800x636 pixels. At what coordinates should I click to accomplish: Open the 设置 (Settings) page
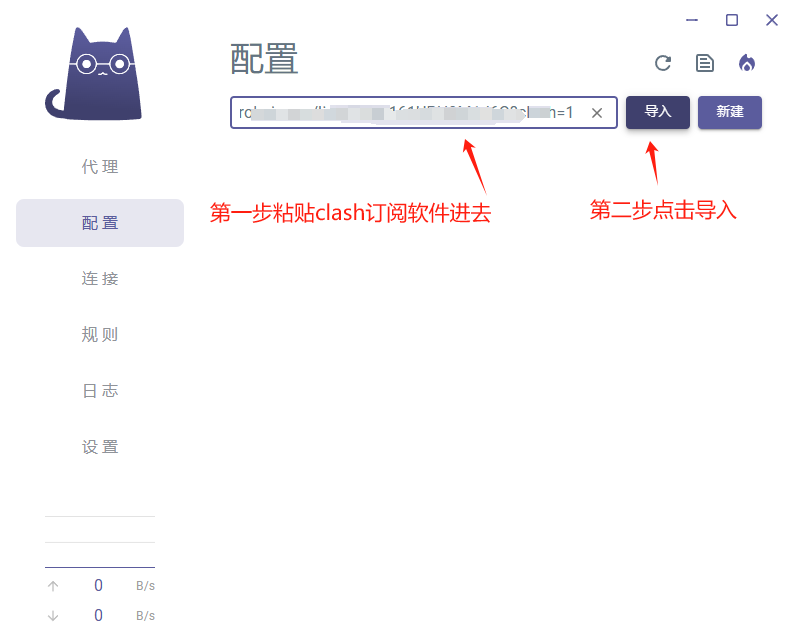tap(100, 447)
